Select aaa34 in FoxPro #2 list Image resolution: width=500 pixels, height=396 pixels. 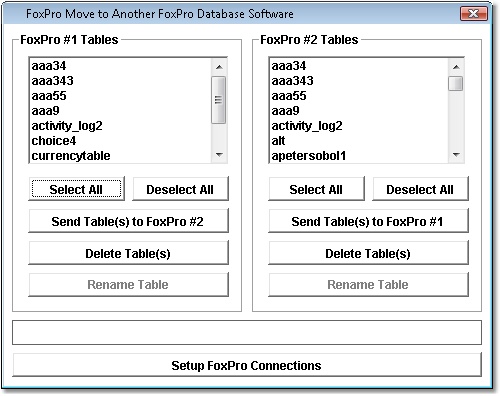(359, 66)
